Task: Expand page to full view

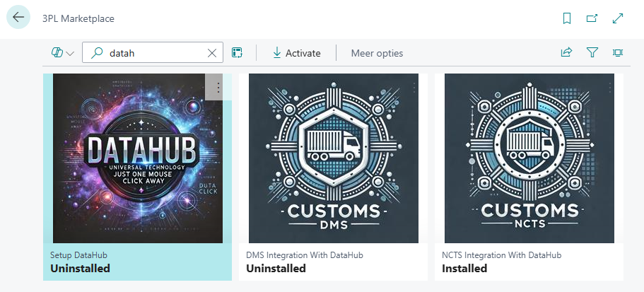Action: (618, 18)
